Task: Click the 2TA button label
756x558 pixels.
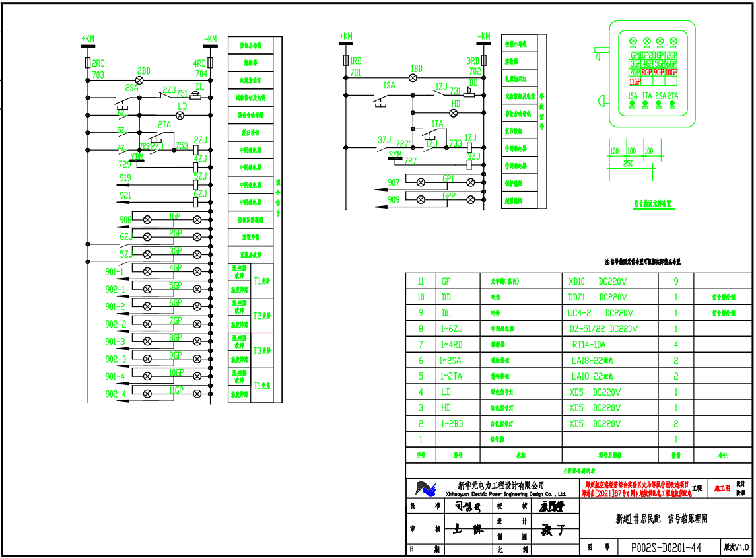Action: (x=164, y=124)
